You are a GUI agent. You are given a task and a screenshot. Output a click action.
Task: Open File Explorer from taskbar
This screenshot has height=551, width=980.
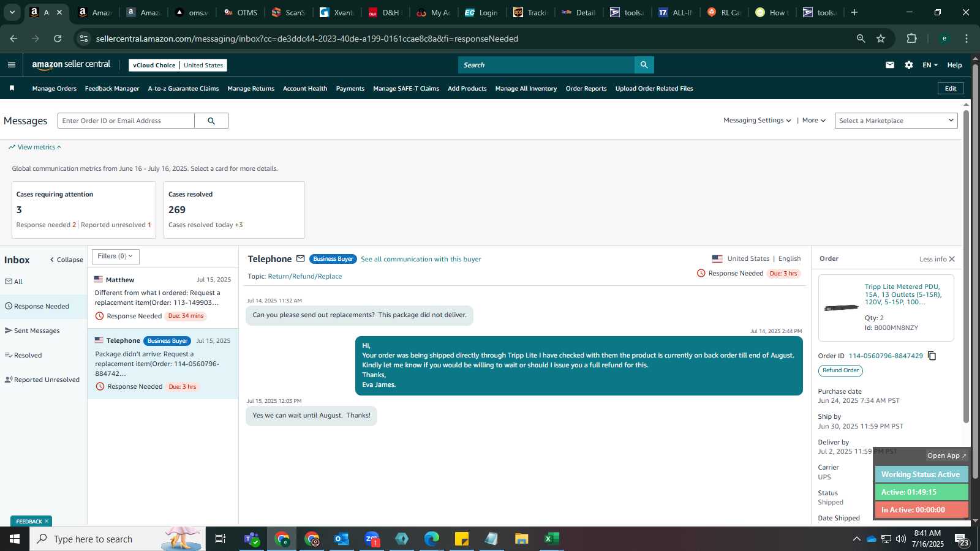(x=521, y=539)
